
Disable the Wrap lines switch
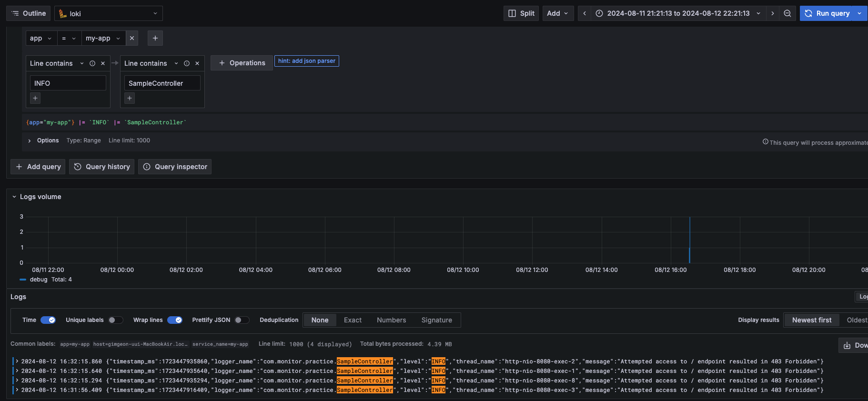pos(175,320)
